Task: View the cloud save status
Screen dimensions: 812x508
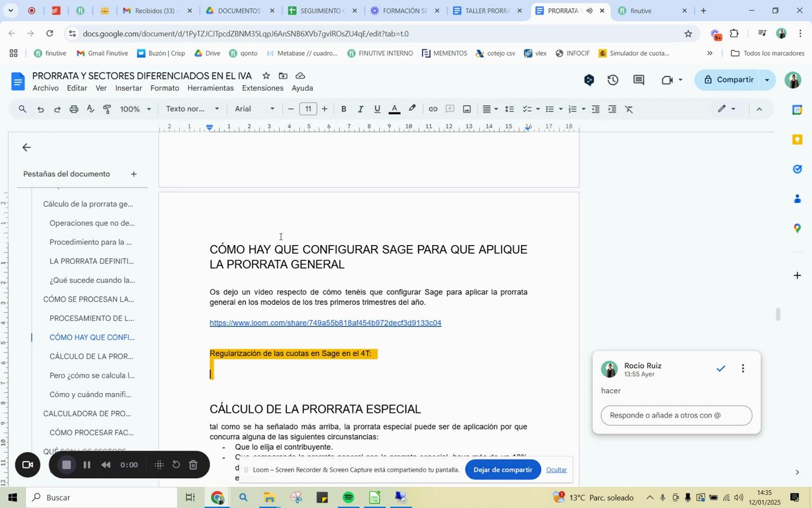Action: pyautogui.click(x=300, y=76)
